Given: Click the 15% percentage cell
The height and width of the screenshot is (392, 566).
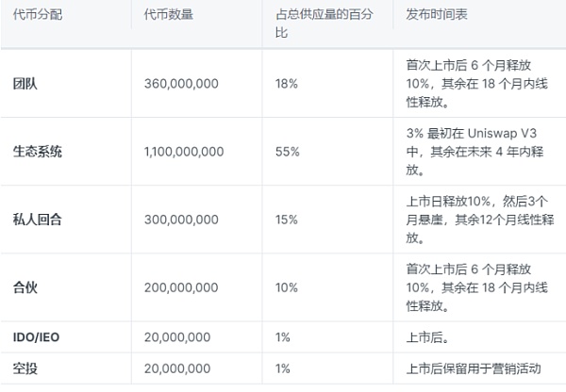Looking at the screenshot, I should pos(287,218).
